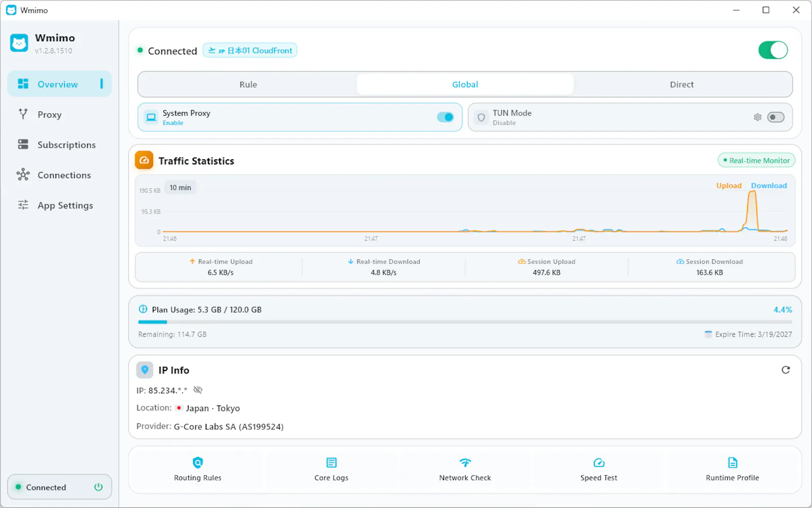The height and width of the screenshot is (508, 812).
Task: Click the IP Info location pin icon
Action: point(145,370)
